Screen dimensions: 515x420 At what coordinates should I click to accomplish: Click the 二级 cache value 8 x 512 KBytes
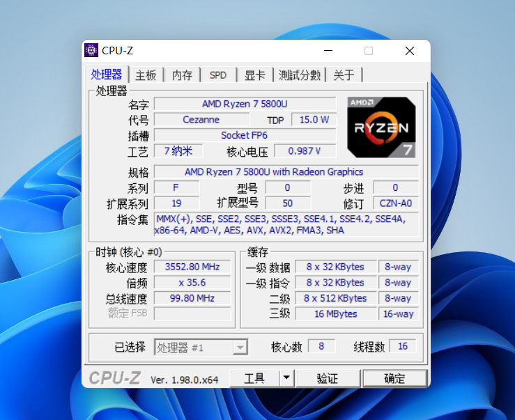tap(335, 298)
